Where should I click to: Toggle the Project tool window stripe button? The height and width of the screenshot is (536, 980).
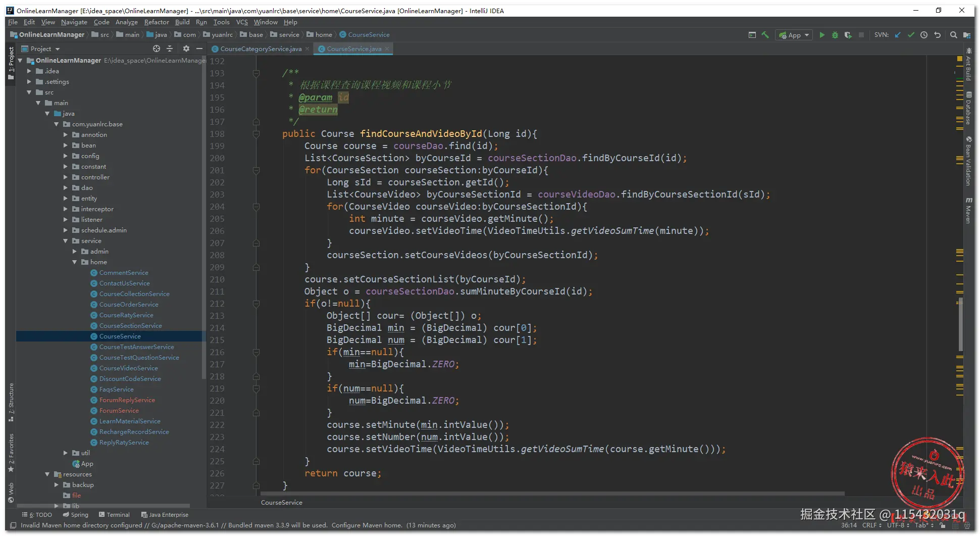point(11,63)
